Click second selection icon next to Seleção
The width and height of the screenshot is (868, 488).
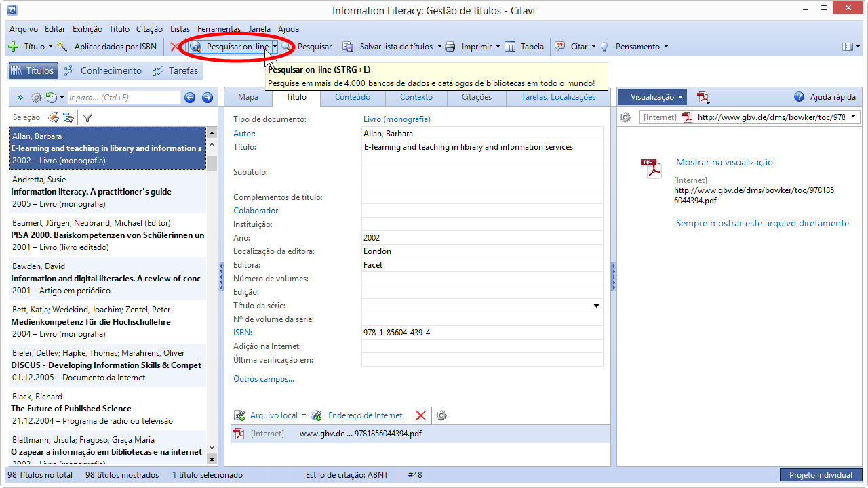pos(68,117)
